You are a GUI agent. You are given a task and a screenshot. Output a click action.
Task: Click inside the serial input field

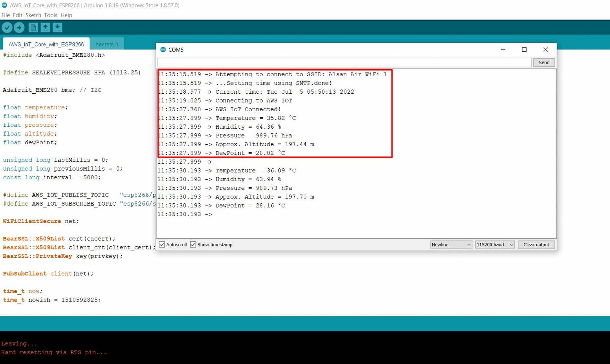pos(343,62)
